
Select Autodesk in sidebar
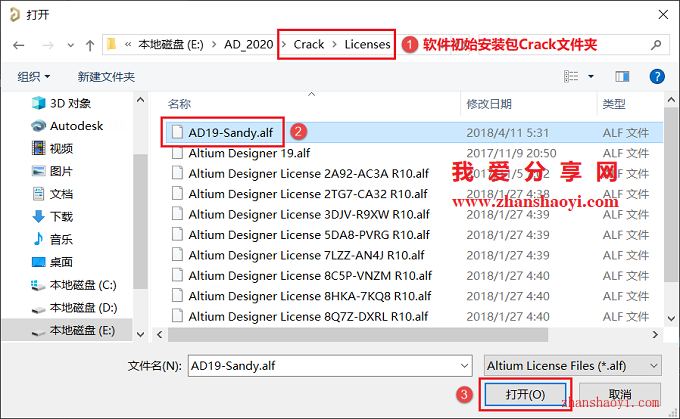[x=68, y=126]
